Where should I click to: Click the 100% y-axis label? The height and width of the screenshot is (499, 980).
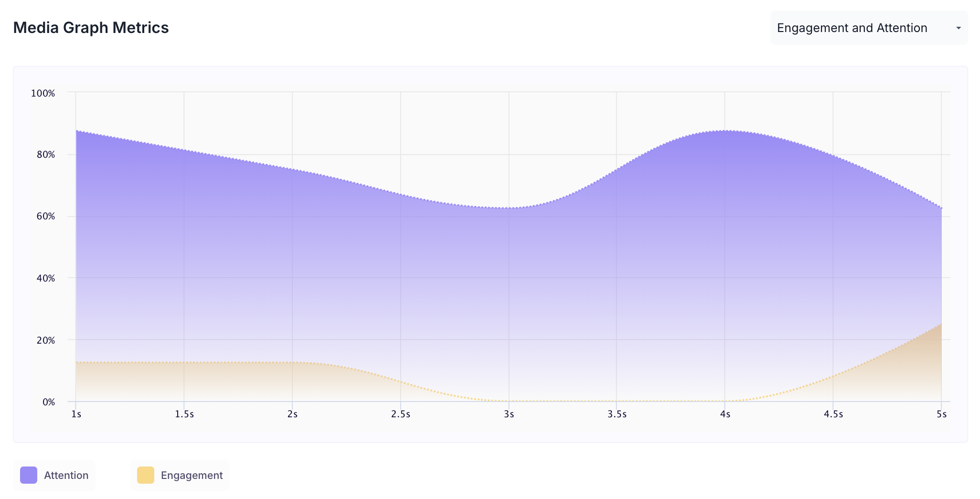click(43, 93)
